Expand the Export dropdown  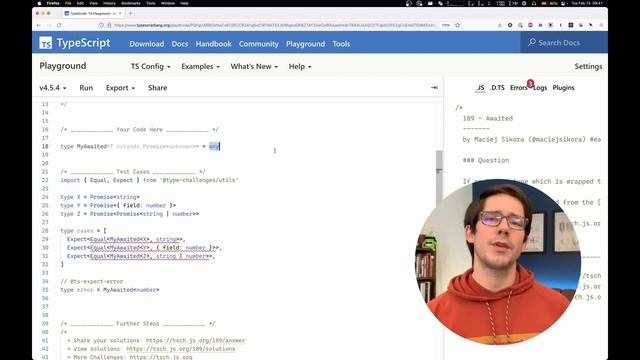[x=120, y=88]
